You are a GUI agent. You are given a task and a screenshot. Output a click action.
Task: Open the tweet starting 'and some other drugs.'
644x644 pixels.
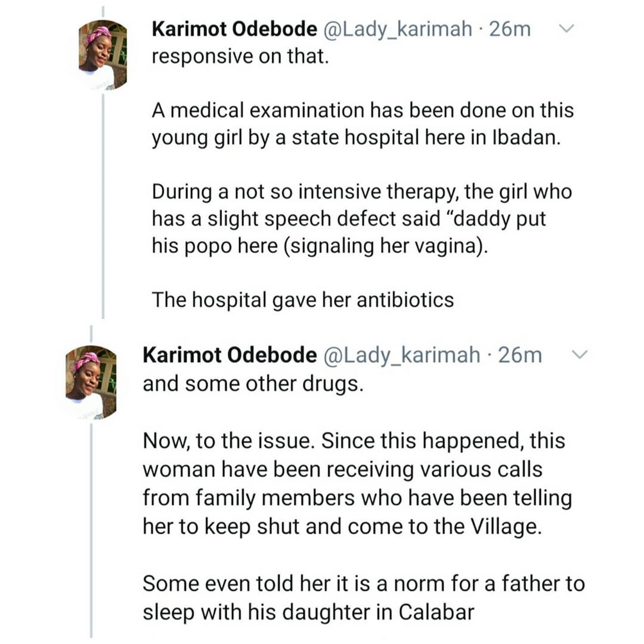(x=253, y=385)
